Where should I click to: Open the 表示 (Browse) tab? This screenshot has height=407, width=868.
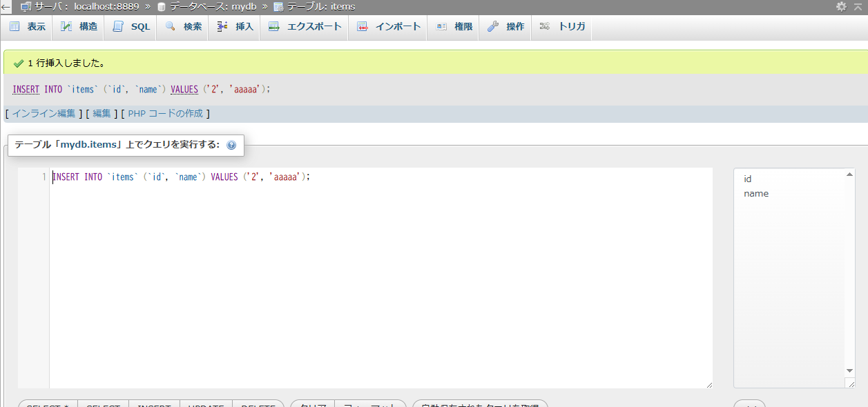28,27
